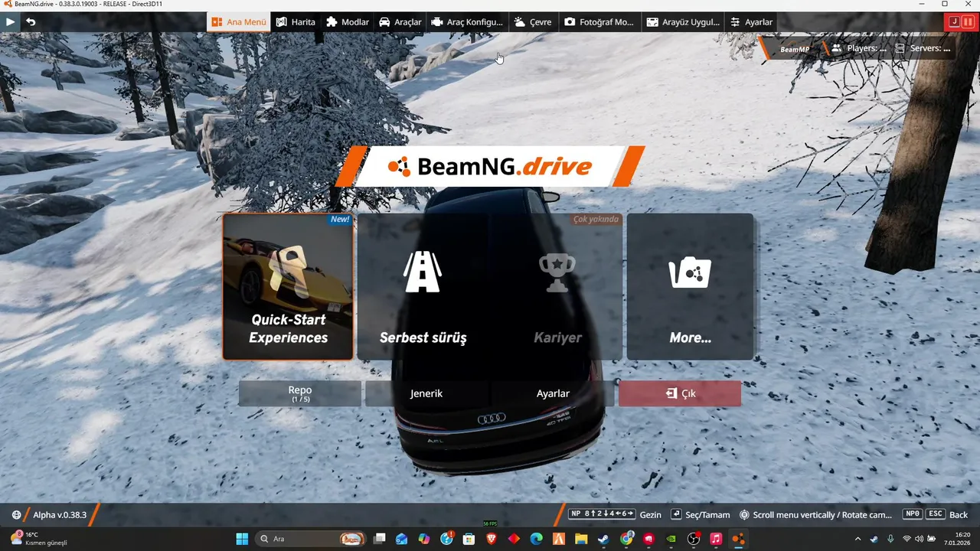Expand the system tray hidden icons
Screen dimensions: 980x551
coord(857,539)
